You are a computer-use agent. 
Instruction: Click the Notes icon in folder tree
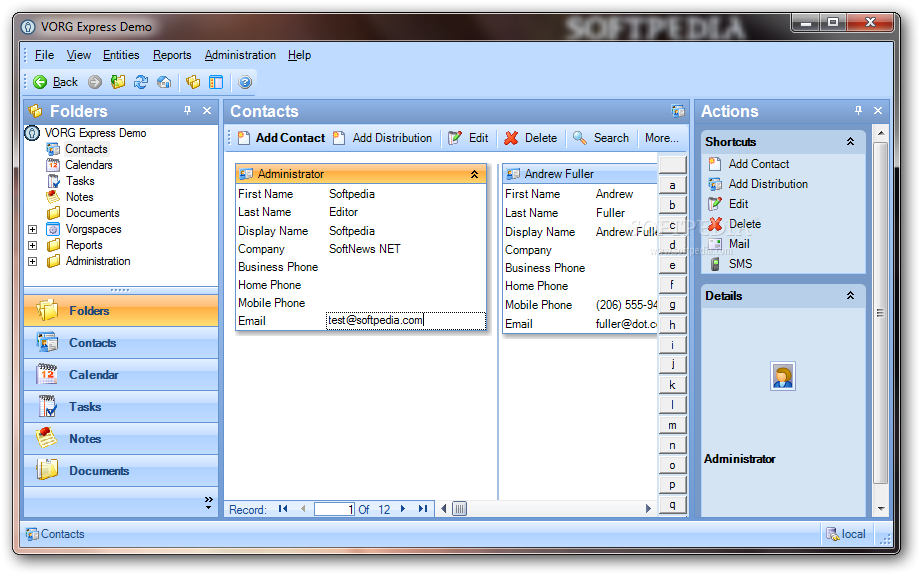click(53, 197)
